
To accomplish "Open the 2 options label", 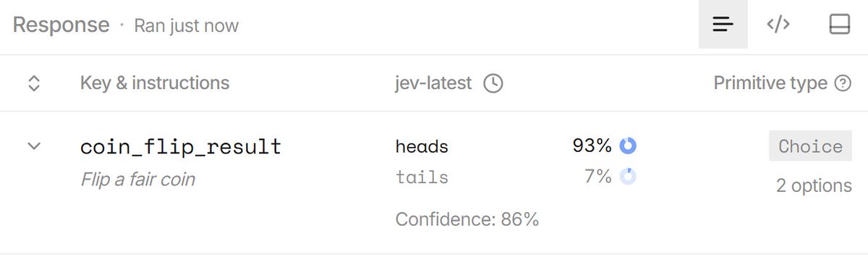I will pos(814,185).
